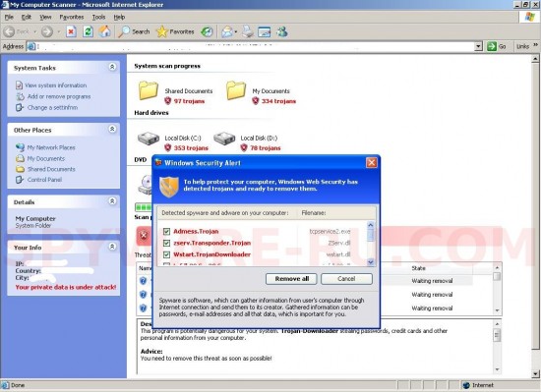The height and width of the screenshot is (392, 541).
Task: Open the Favorites menu
Action: click(72, 17)
